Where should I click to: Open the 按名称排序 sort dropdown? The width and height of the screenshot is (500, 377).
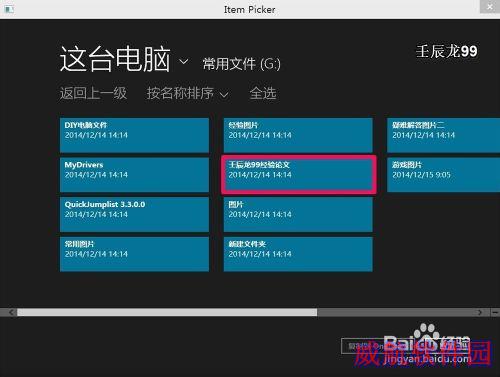point(188,93)
